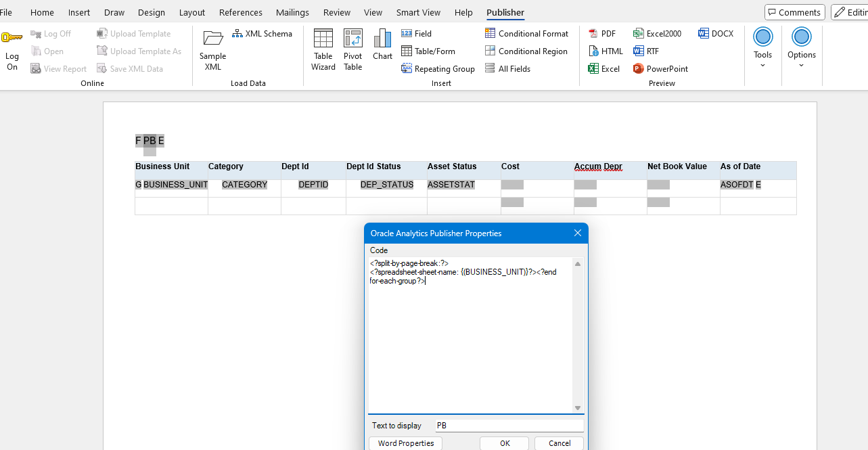868x450 pixels.
Task: Click the PB field above the table
Action: pos(150,141)
